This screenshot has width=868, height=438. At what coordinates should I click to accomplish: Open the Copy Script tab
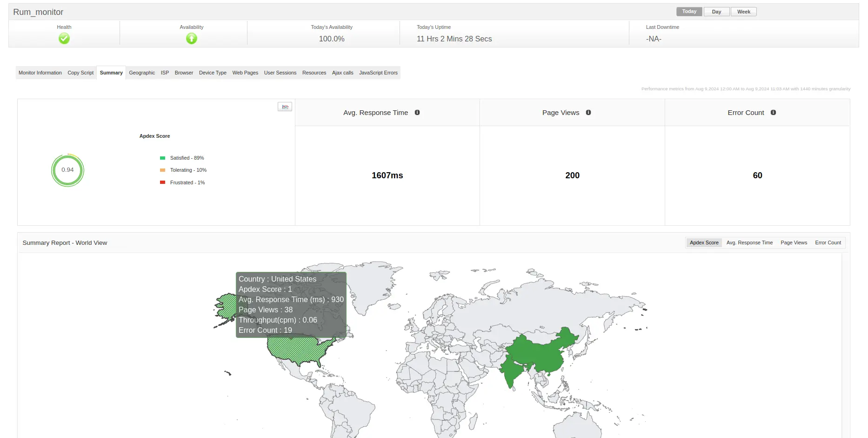pos(80,73)
